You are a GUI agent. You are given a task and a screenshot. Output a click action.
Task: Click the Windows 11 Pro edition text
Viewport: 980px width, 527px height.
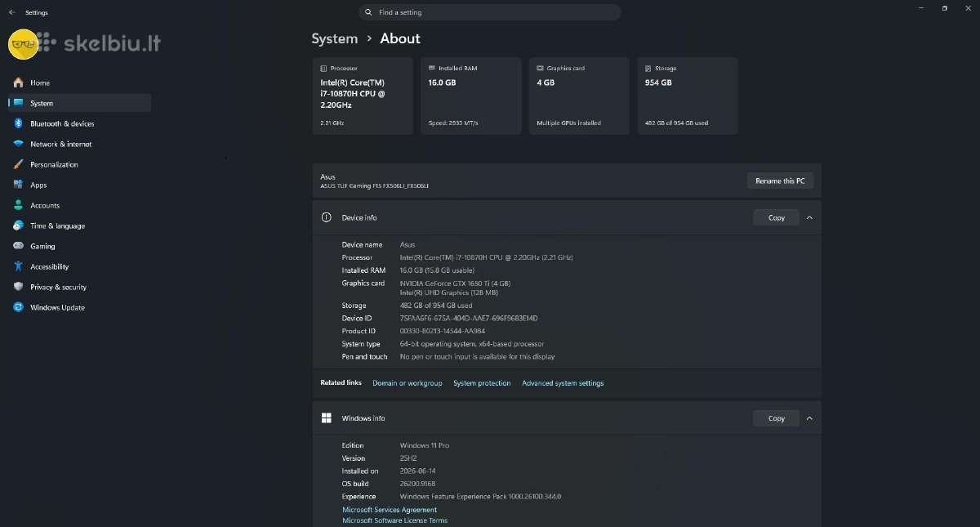pos(425,445)
